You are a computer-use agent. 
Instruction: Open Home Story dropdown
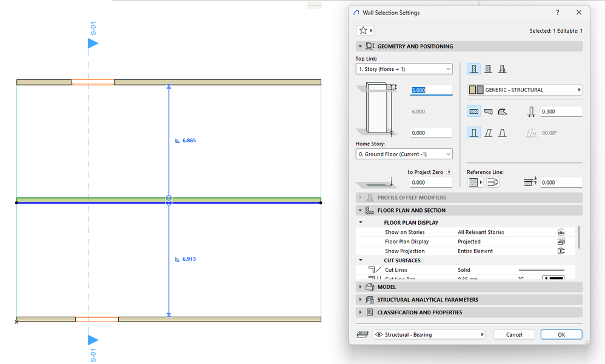click(x=404, y=154)
